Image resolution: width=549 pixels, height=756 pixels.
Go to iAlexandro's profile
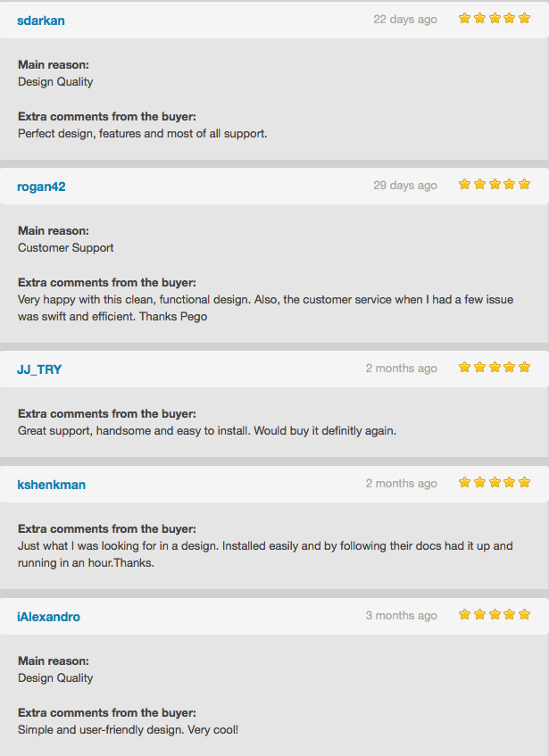tap(48, 617)
